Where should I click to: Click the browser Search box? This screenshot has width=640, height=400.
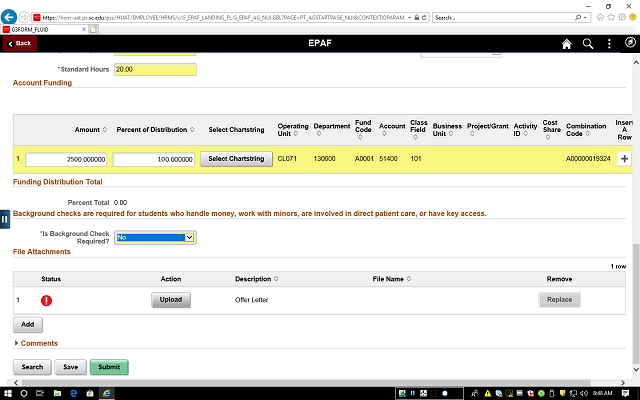click(504, 18)
